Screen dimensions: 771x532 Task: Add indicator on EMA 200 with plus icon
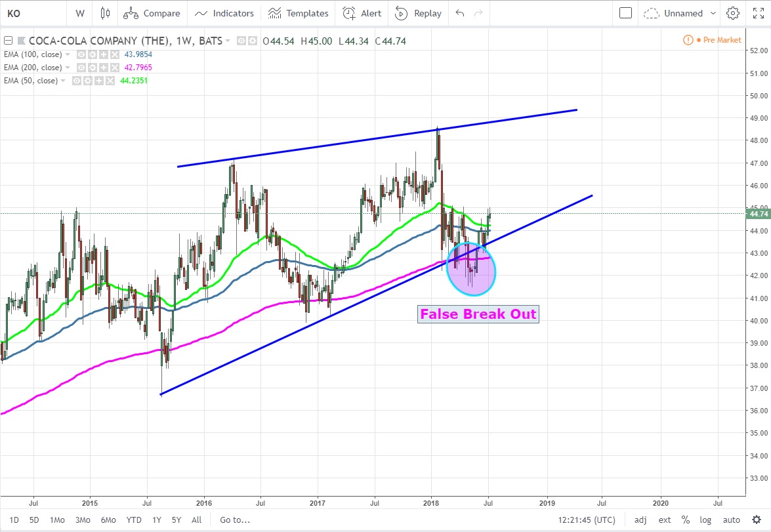[x=103, y=68]
